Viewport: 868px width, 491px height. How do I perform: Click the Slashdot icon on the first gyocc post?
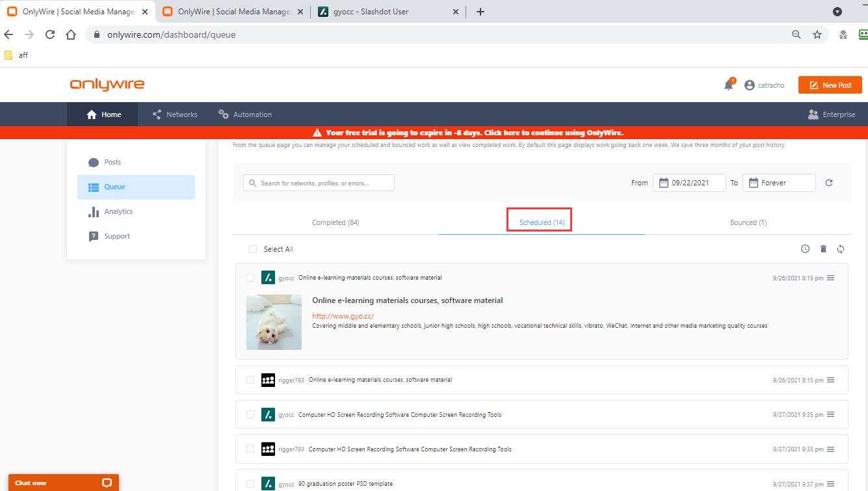click(x=268, y=278)
